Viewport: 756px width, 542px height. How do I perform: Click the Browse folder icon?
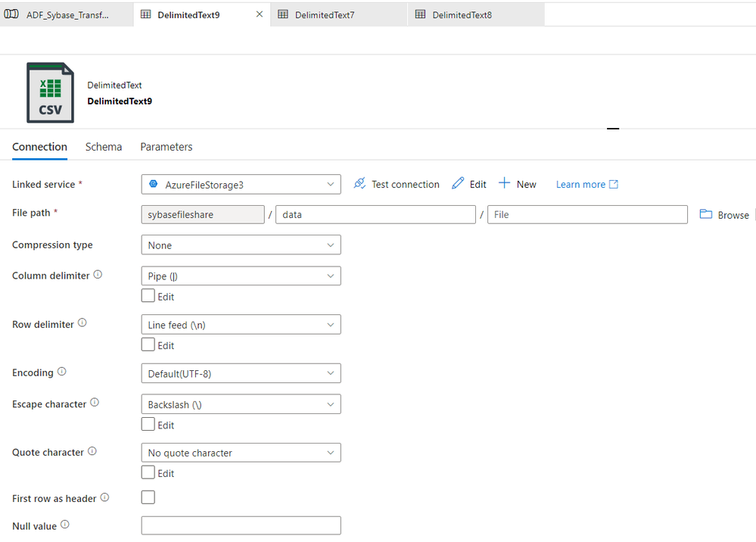[706, 215]
